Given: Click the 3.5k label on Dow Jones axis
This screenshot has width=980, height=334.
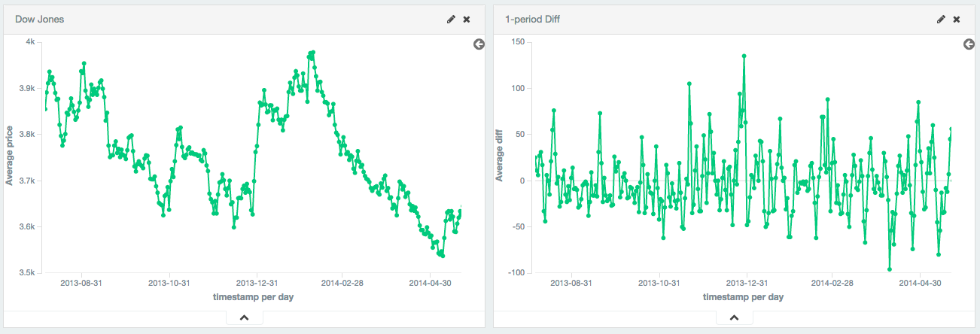Looking at the screenshot, I should (x=26, y=273).
